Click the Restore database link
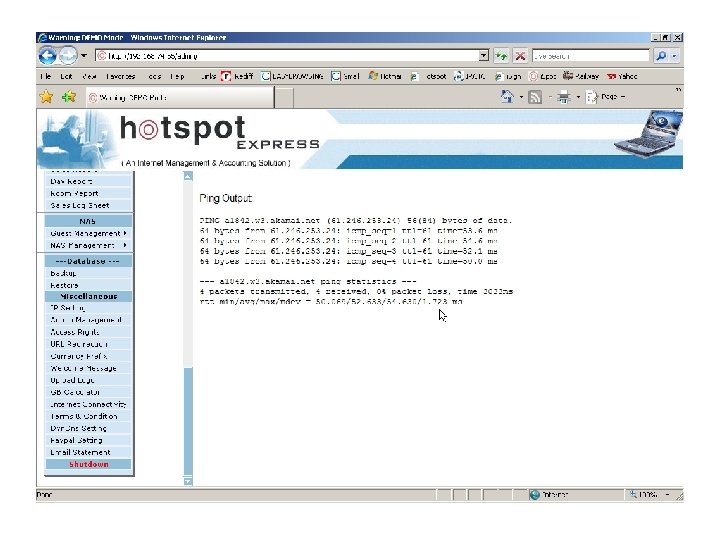 [88, 285]
